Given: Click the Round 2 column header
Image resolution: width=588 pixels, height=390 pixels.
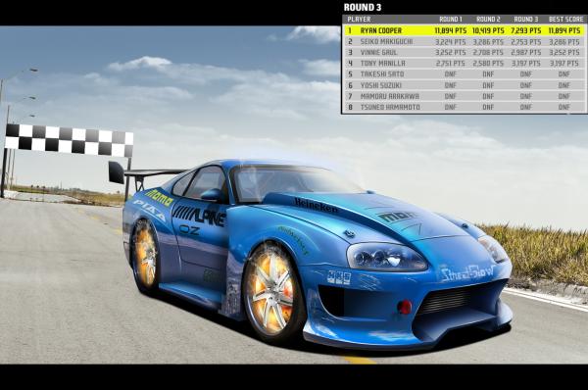Looking at the screenshot, I should [x=488, y=20].
